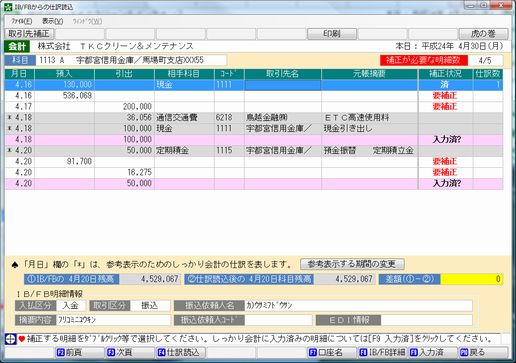
Task: Click the crosshair icon in the status bar
Action: pyautogui.click(x=11, y=339)
